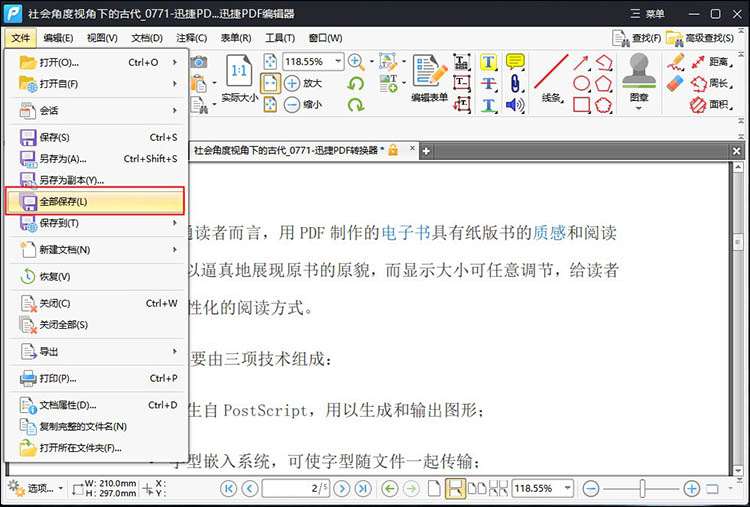Select the cloud shape tool
The image size is (750, 507).
604,104
